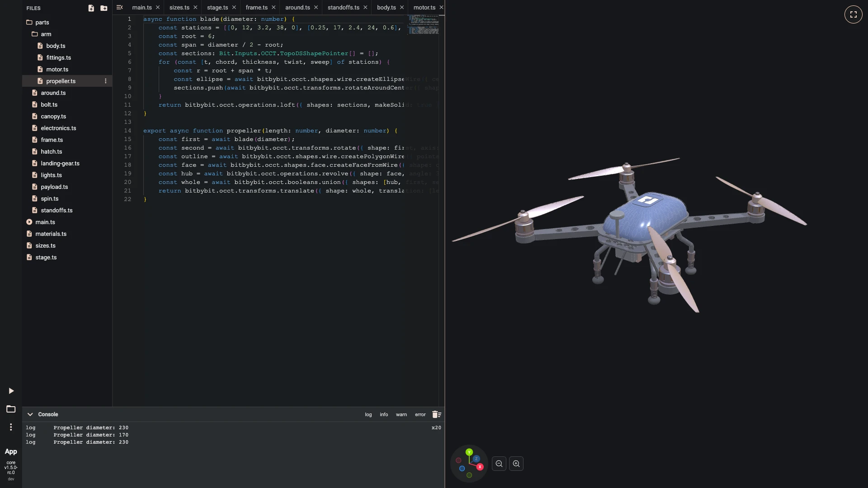
Task: Switch to the sizes.ts tab
Action: pos(179,7)
